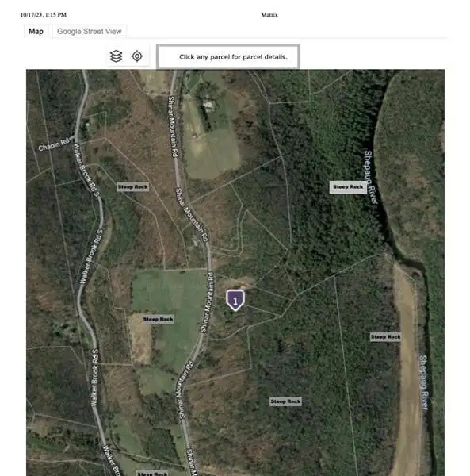Viewport: 470px width, 476px height.
Task: Click Steep Rock label by the tan strip
Action: tap(385, 337)
